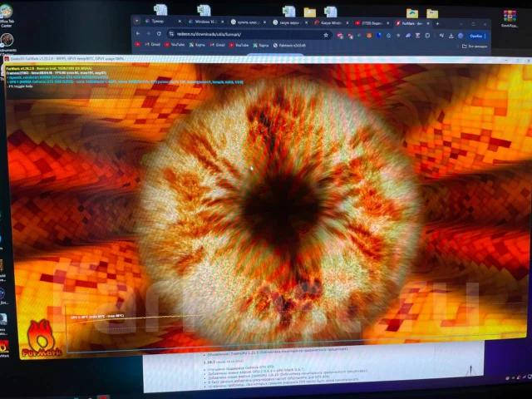Close the YouTube (1720) tab
The width and height of the screenshot is (532, 399).
click(388, 23)
